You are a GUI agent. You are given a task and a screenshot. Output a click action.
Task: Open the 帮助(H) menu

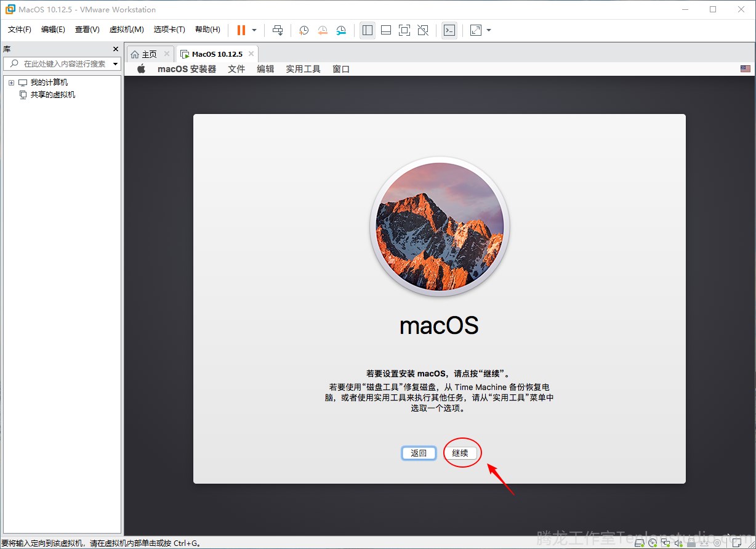(x=207, y=30)
